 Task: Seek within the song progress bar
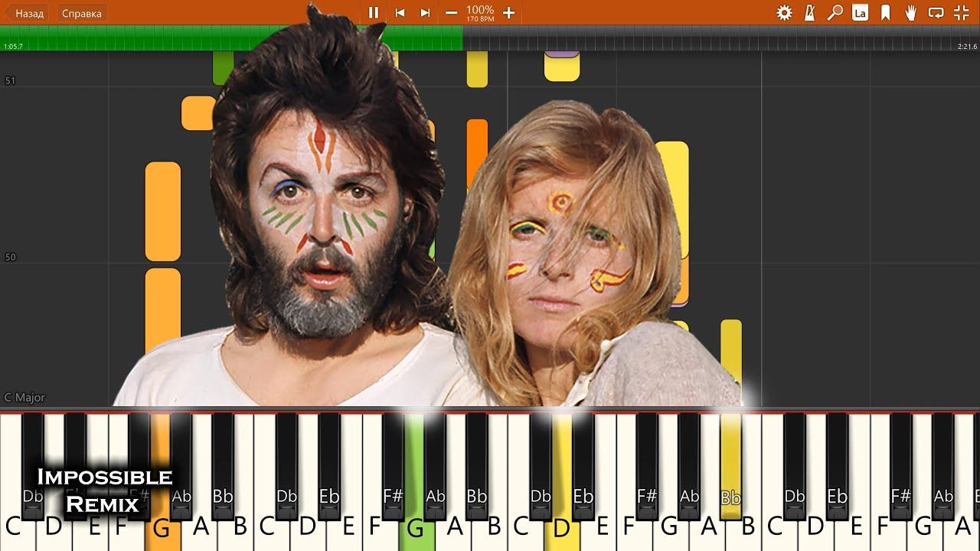[x=490, y=38]
